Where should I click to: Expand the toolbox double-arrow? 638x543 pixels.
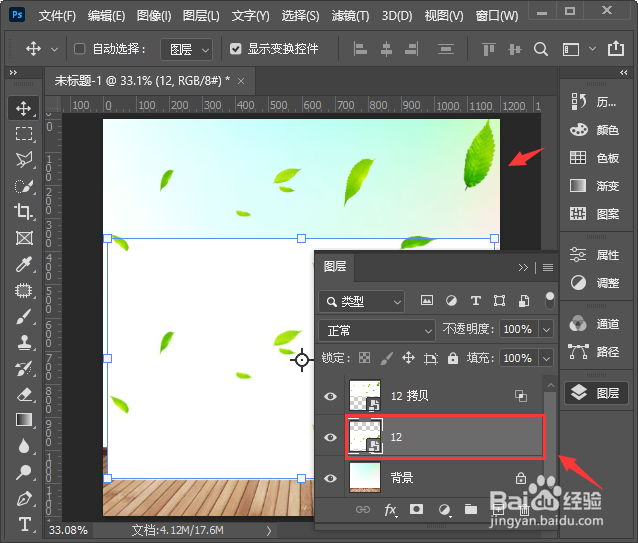pyautogui.click(x=13, y=72)
